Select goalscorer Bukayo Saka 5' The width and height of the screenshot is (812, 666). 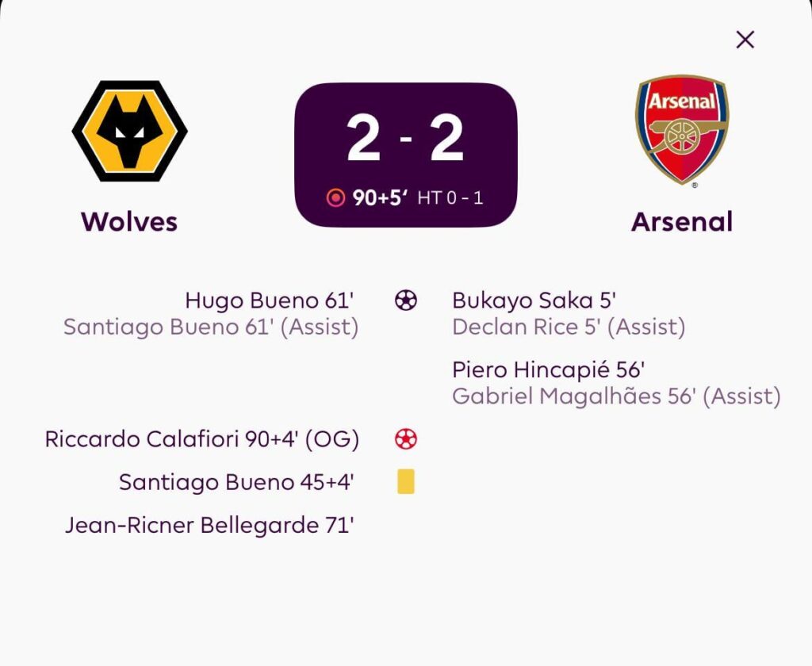534,300
